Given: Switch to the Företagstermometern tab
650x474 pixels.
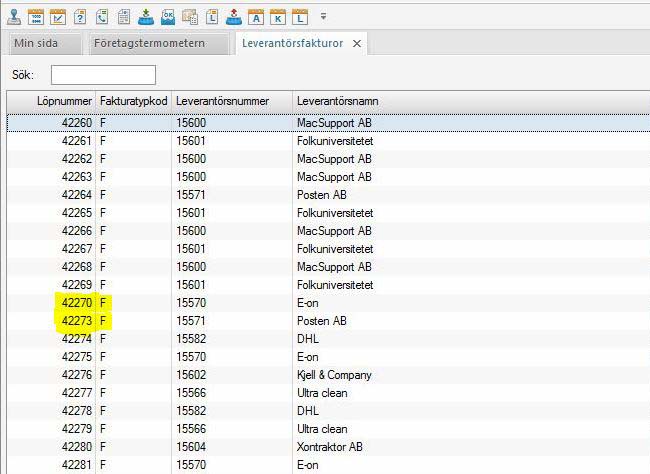Looking at the screenshot, I should (x=159, y=44).
